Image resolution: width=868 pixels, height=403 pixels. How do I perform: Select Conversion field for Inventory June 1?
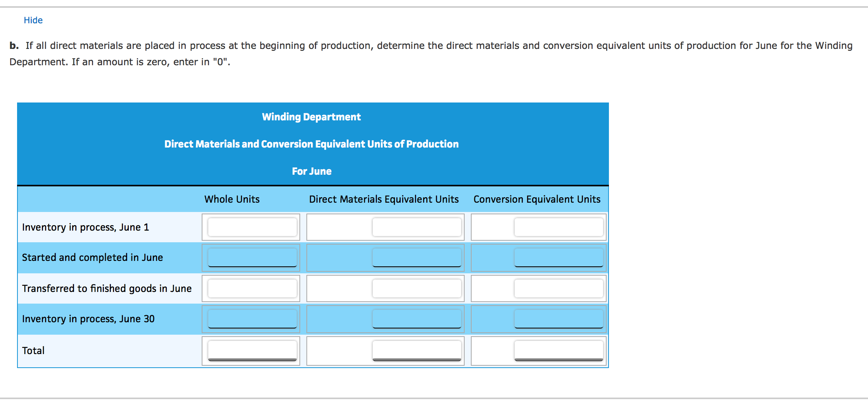point(559,227)
